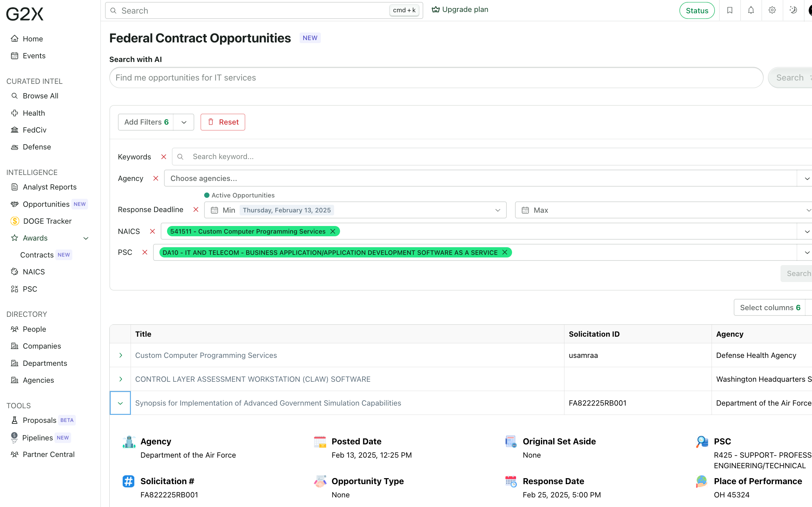Open the Max response deadline date picker
812x507 pixels.
pyautogui.click(x=664, y=210)
